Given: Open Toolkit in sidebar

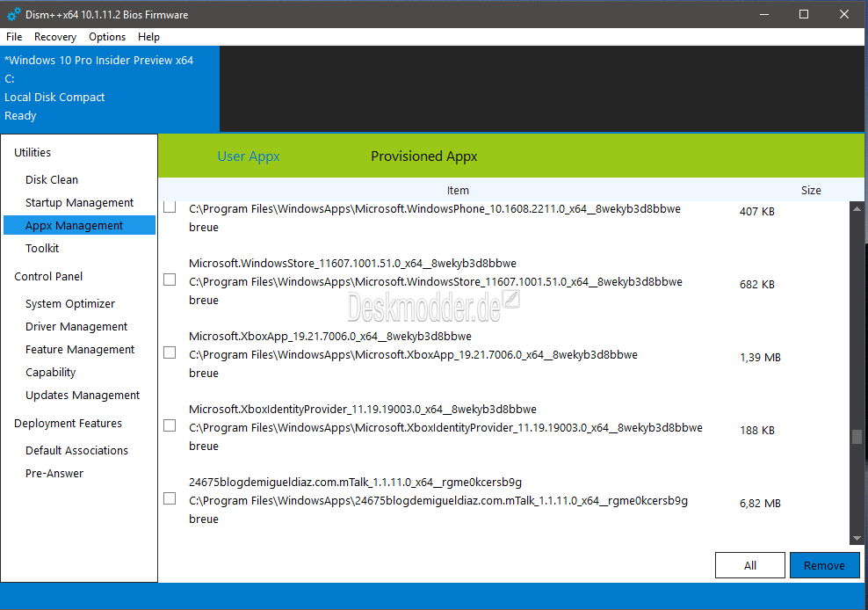Looking at the screenshot, I should (x=42, y=248).
